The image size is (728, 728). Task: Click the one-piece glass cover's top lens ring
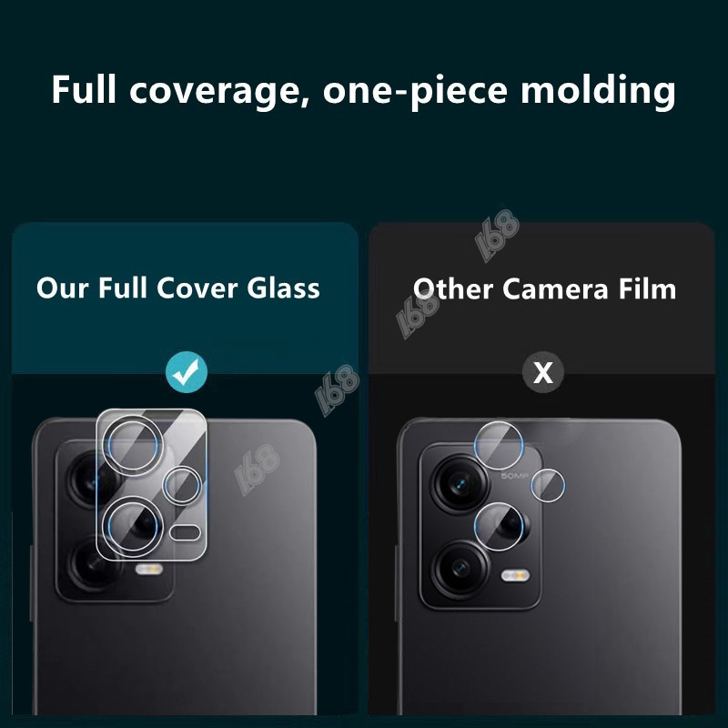[133, 445]
